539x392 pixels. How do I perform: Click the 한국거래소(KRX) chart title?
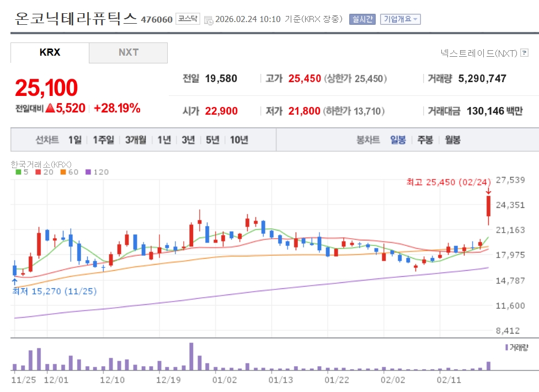tap(41, 164)
